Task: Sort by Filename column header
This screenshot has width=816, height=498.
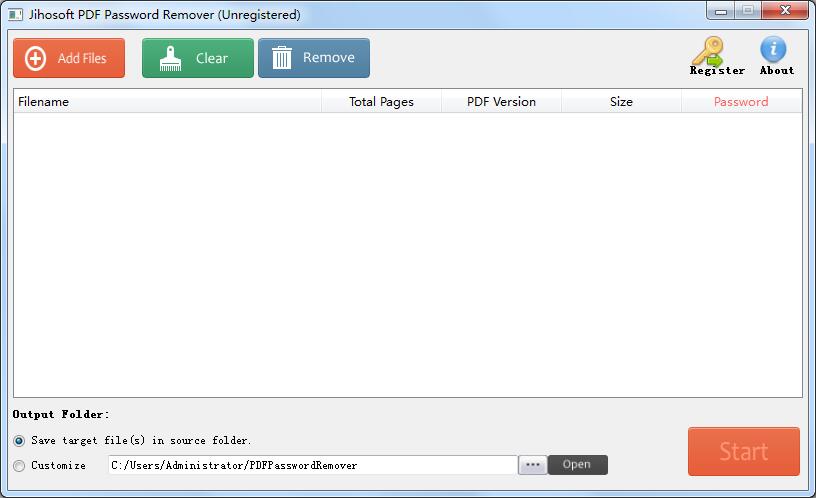Action: tap(168, 101)
